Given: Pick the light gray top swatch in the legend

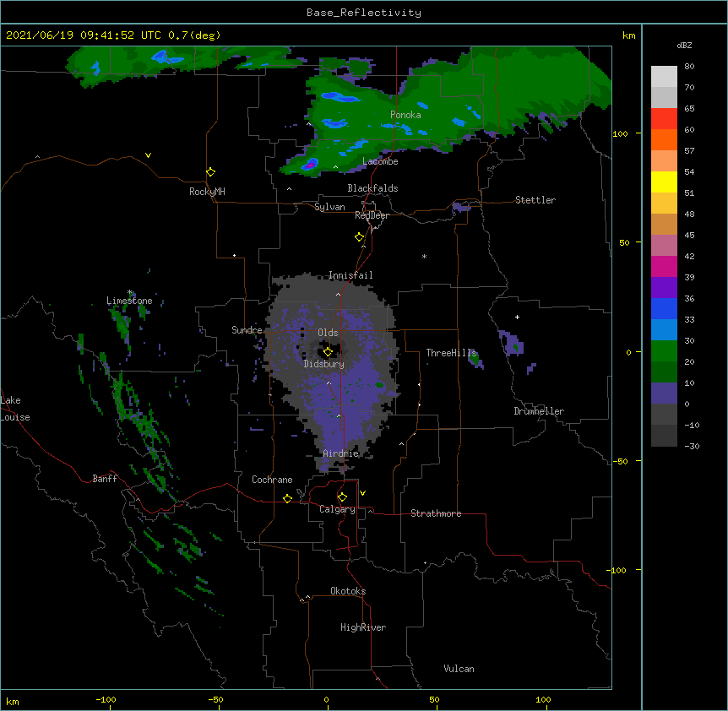Looking at the screenshot, I should point(664,76).
